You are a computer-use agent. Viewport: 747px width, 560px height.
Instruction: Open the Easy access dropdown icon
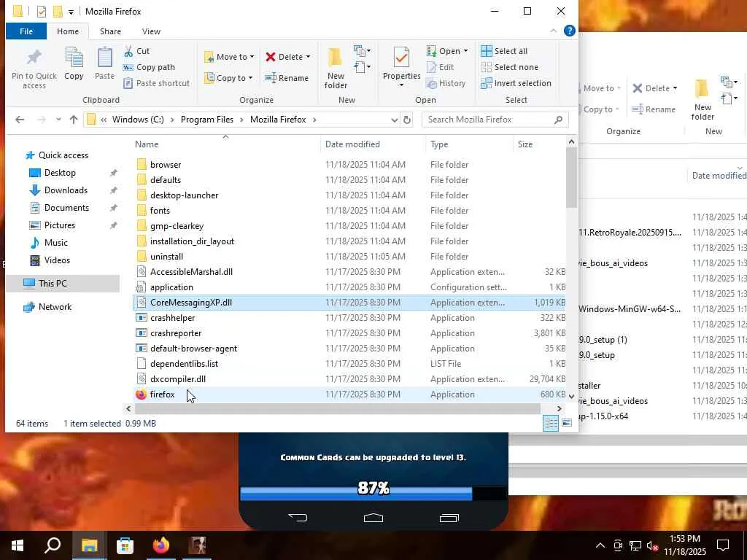pyautogui.click(x=362, y=67)
